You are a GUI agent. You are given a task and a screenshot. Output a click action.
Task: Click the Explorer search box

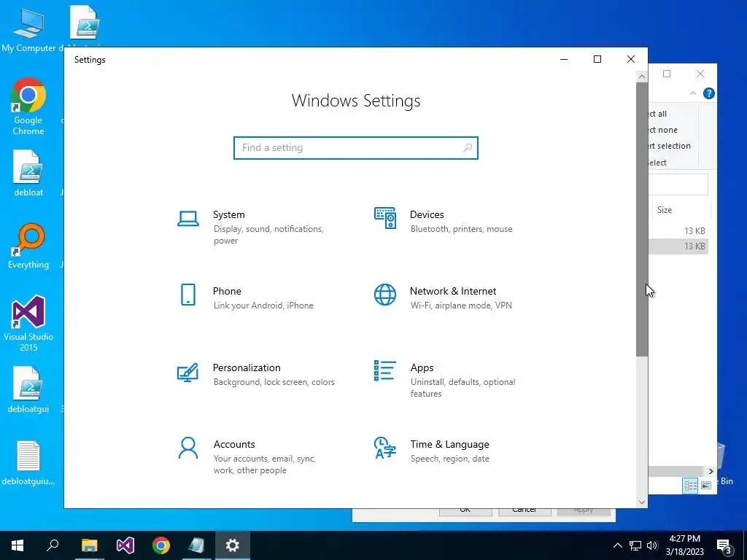(678, 184)
